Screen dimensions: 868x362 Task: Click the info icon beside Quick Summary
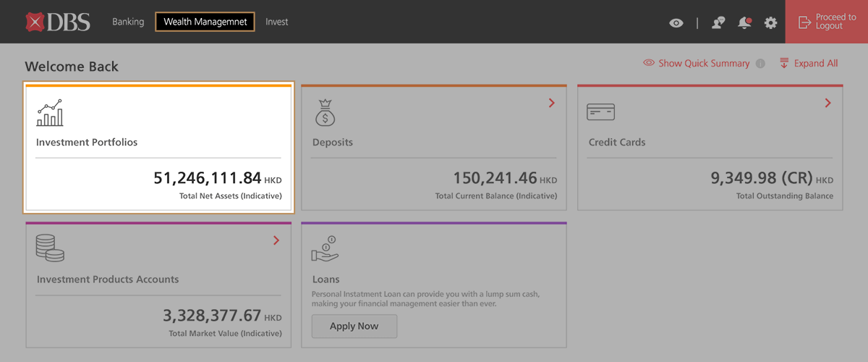(760, 64)
